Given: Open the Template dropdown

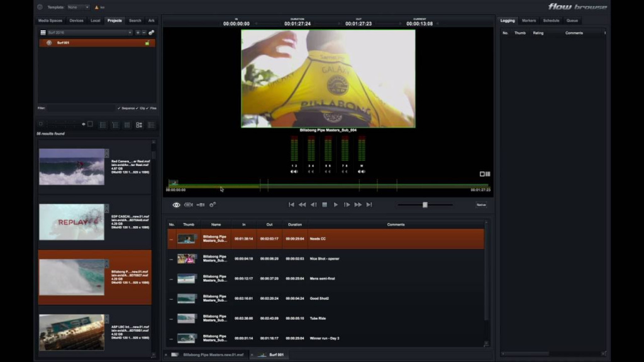Looking at the screenshot, I should coord(78,8).
